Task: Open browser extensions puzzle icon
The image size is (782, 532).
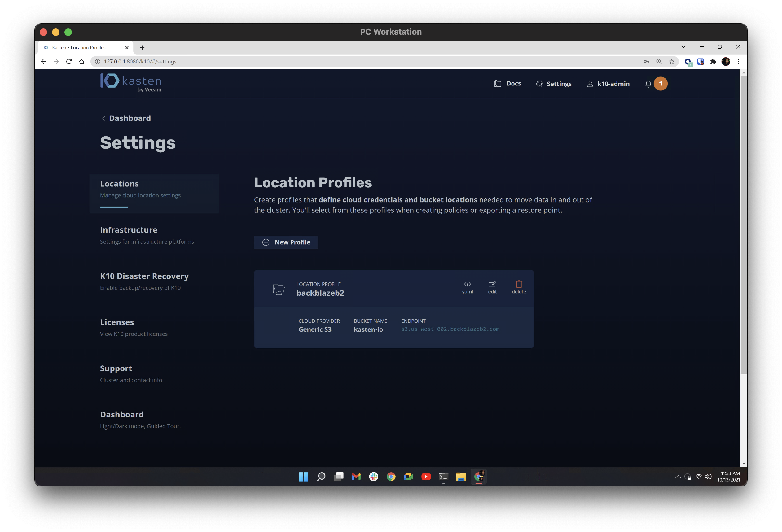Action: coord(713,62)
